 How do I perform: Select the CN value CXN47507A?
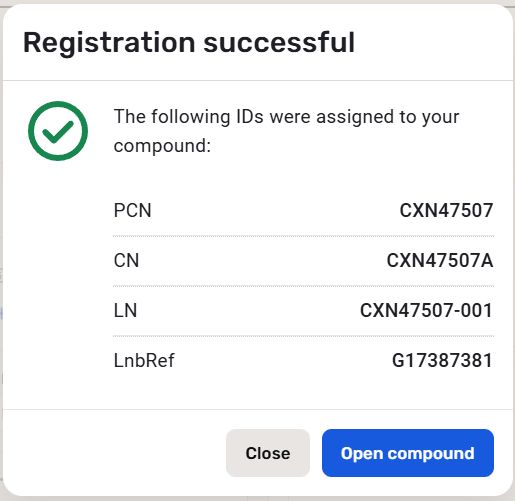pos(440,260)
